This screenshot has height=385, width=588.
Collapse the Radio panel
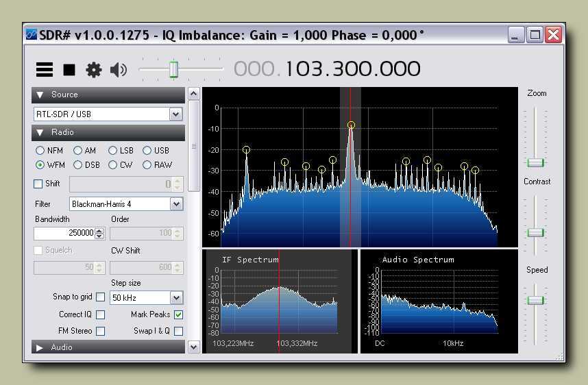(x=40, y=132)
